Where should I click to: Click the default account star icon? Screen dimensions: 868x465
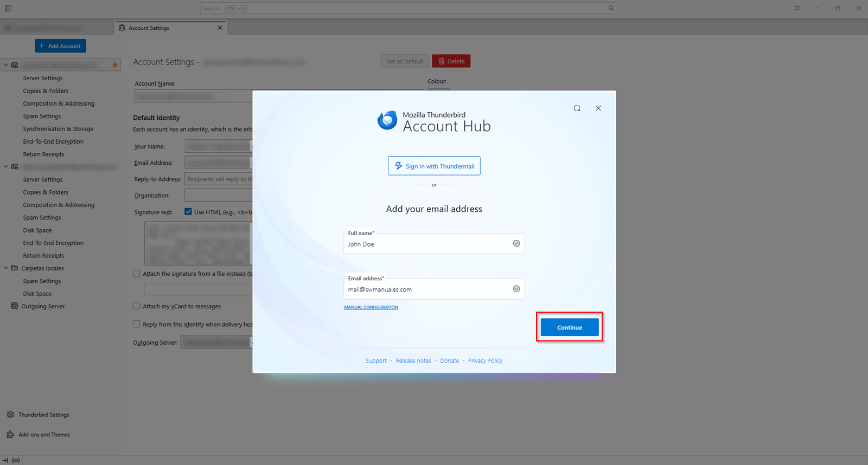(x=115, y=65)
